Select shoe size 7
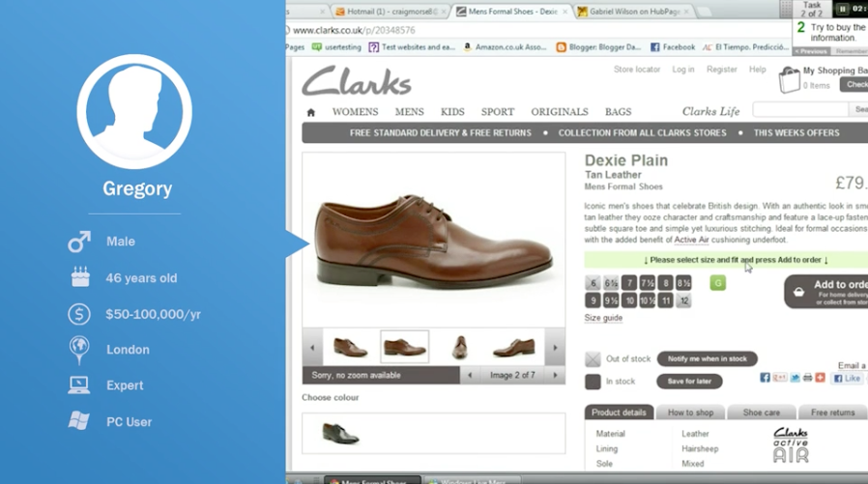This screenshot has width=868, height=484. [629, 283]
